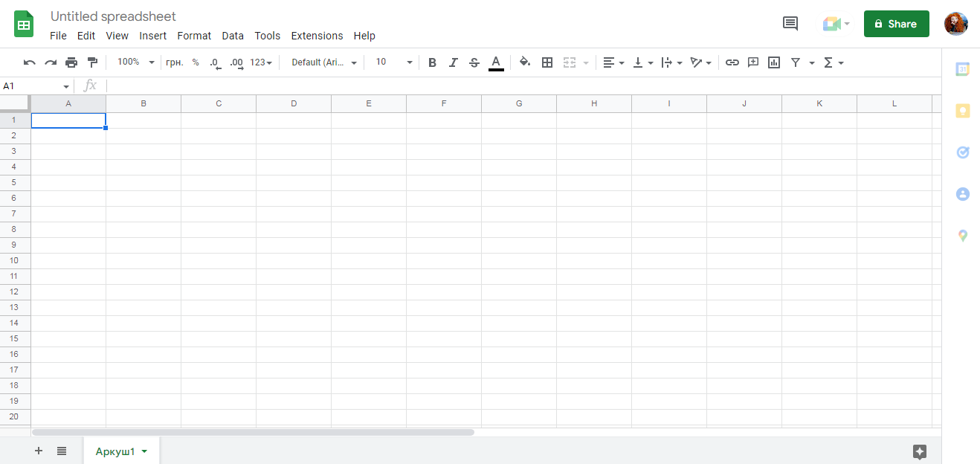Open Google Keep from the side panel
980x464 pixels.
pos(962,111)
